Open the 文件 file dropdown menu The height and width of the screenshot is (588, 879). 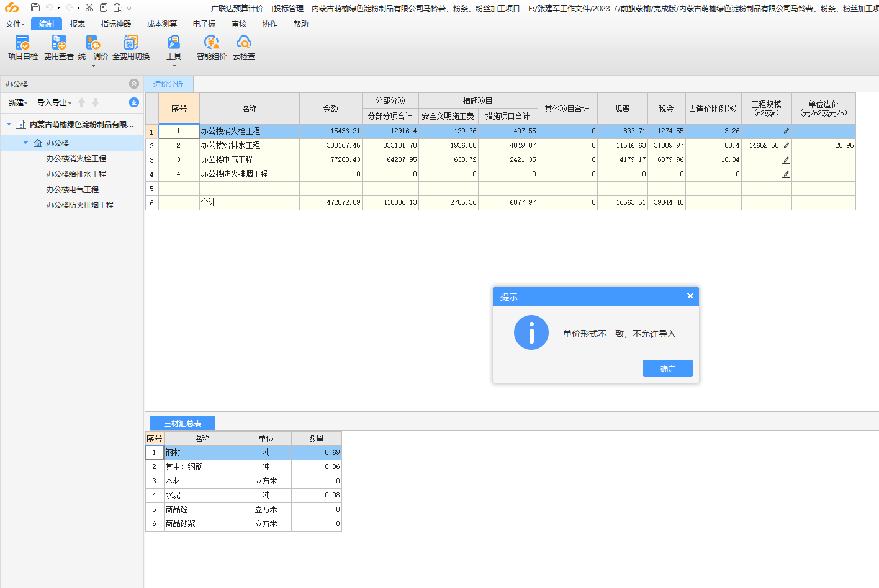(14, 24)
